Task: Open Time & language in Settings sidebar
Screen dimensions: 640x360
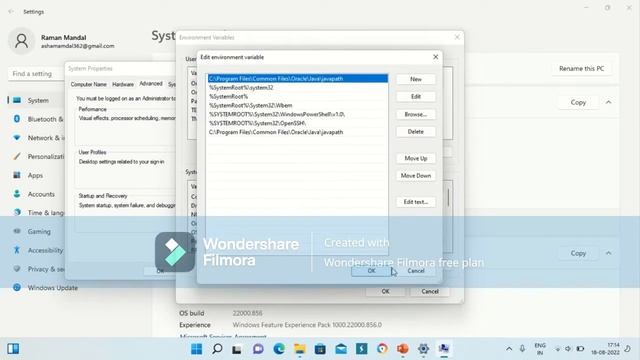Action: 37,213
